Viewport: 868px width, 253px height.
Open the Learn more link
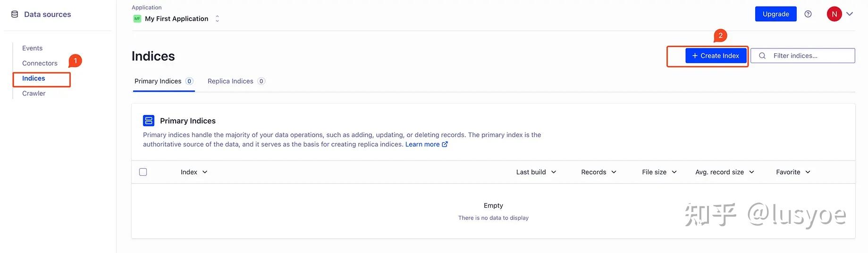tap(422, 145)
